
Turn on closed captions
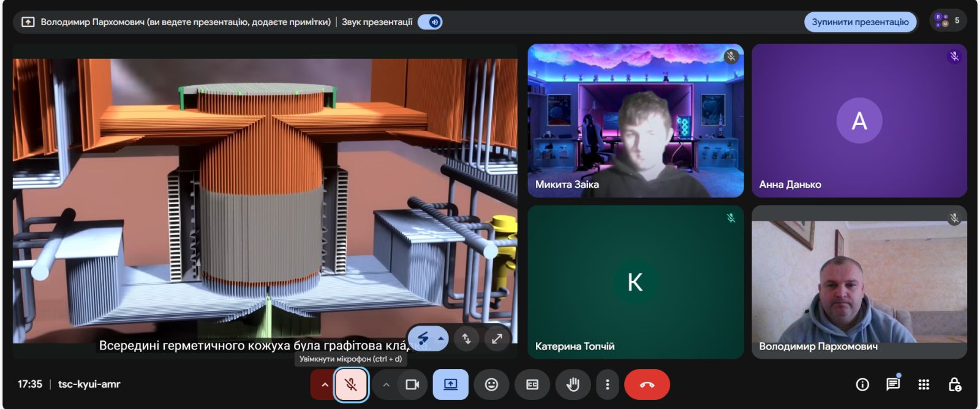pyautogui.click(x=532, y=384)
